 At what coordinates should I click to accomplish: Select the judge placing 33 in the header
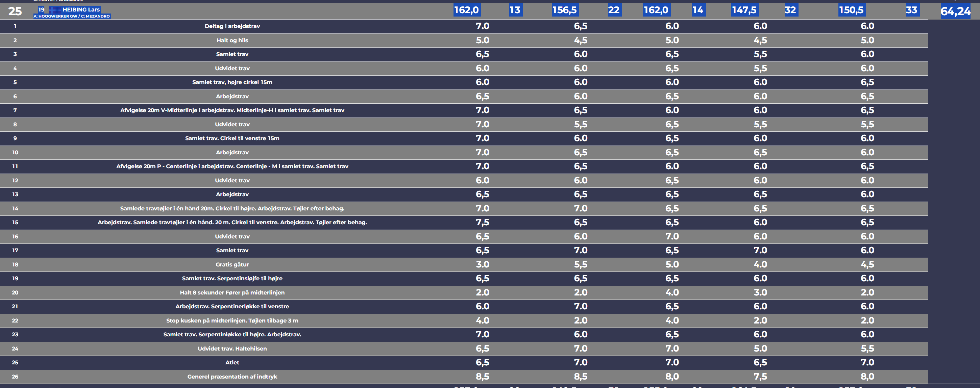(911, 10)
